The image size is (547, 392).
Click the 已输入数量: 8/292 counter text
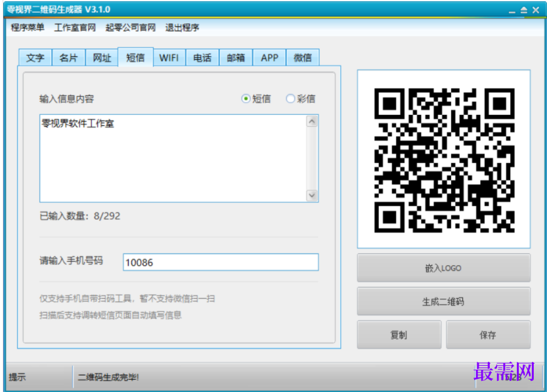coord(80,216)
